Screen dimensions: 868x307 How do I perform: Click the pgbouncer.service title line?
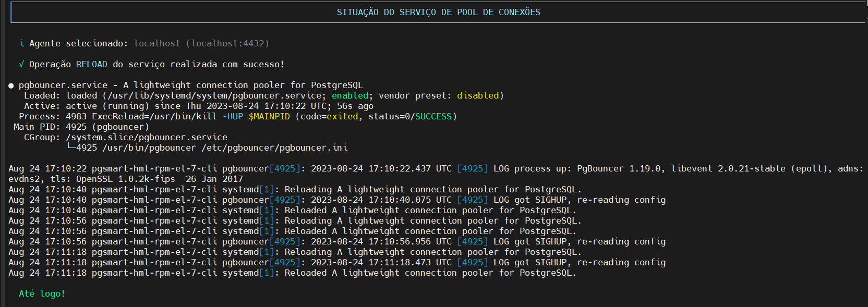[191, 85]
